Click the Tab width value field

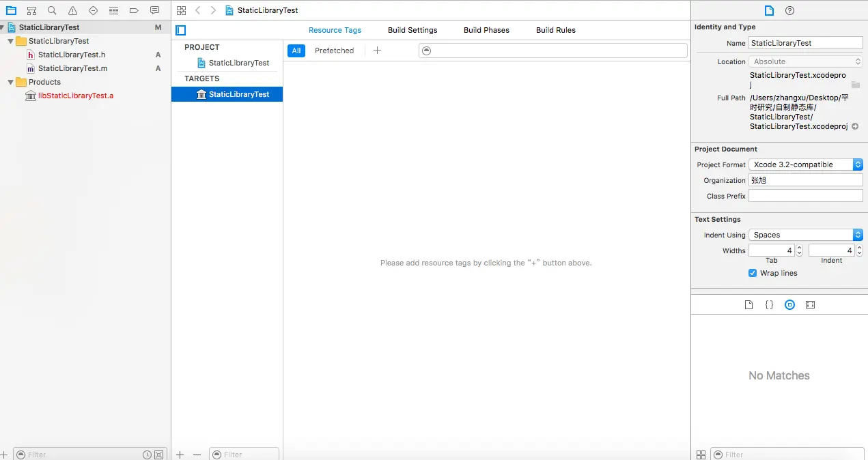coord(772,250)
